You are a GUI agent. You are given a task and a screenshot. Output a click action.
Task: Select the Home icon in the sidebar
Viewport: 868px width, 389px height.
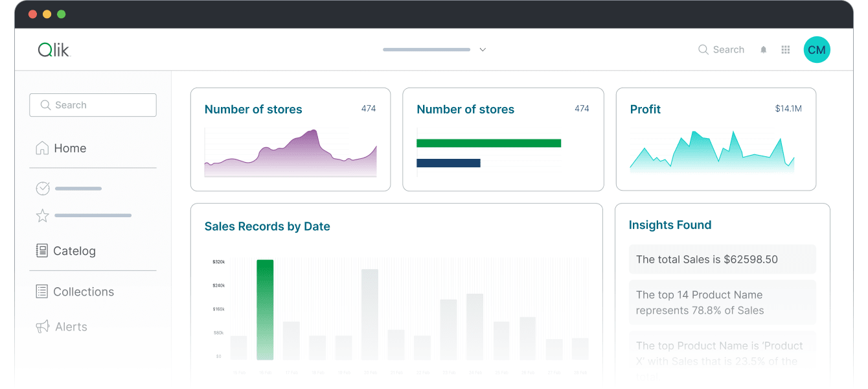click(42, 148)
